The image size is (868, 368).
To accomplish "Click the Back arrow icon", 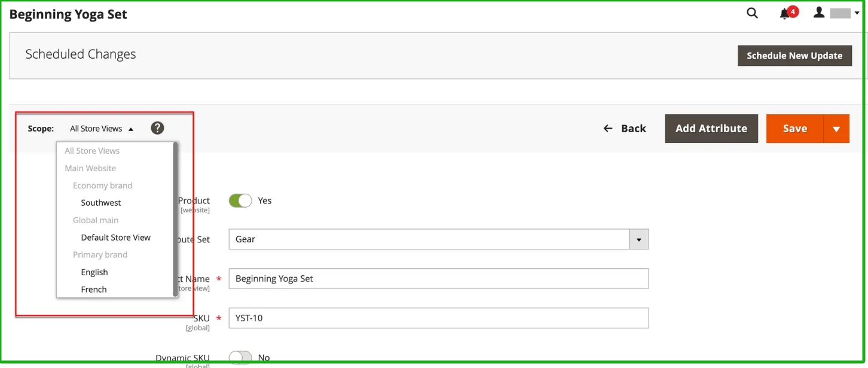I will (608, 129).
